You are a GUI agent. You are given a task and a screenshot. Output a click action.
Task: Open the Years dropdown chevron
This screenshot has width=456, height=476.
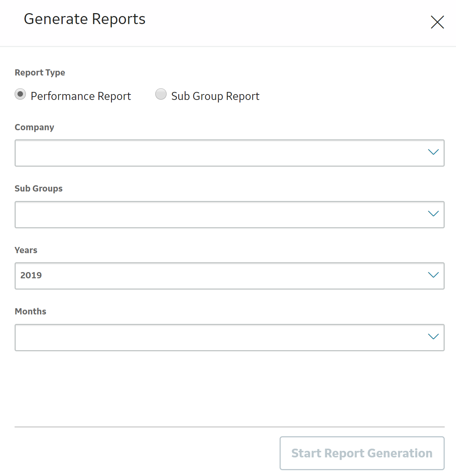point(433,275)
